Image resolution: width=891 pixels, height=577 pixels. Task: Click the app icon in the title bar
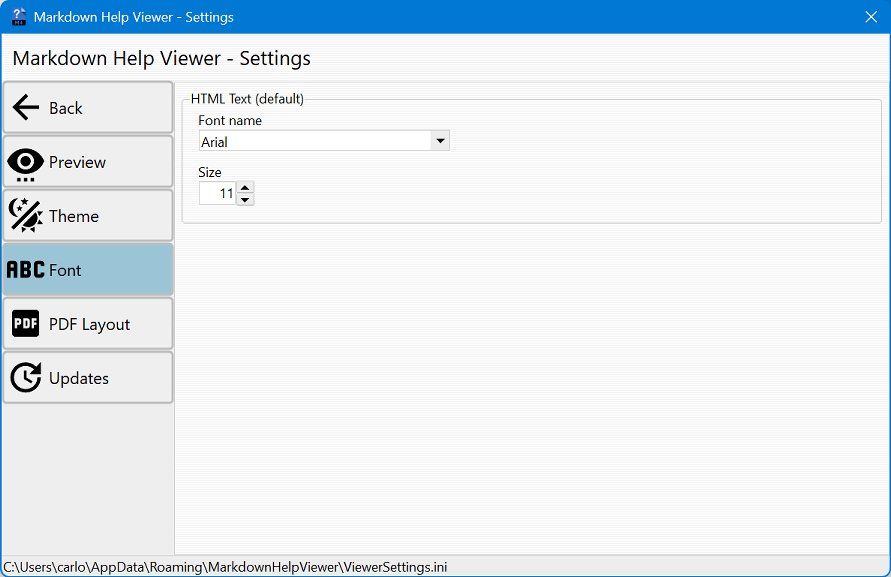tap(18, 17)
